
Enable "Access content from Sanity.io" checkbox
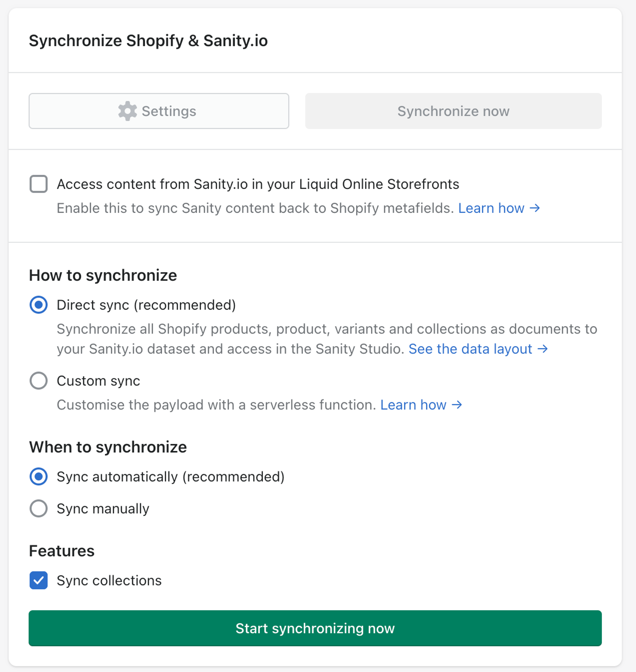click(x=38, y=184)
